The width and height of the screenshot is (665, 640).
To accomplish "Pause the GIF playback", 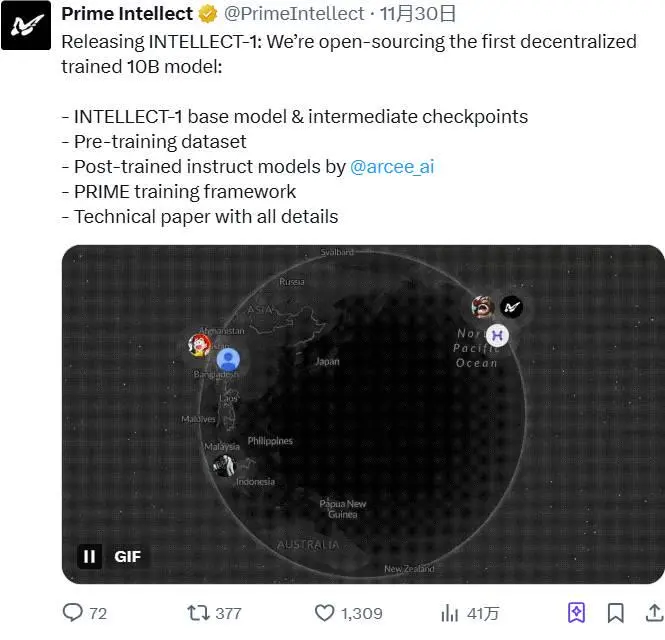I will point(89,556).
